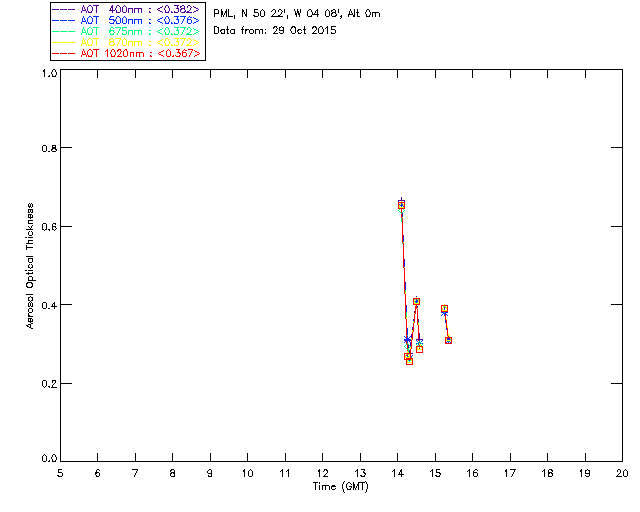Select the data peak marker near 0.41
640x512 pixels.
pos(416,301)
